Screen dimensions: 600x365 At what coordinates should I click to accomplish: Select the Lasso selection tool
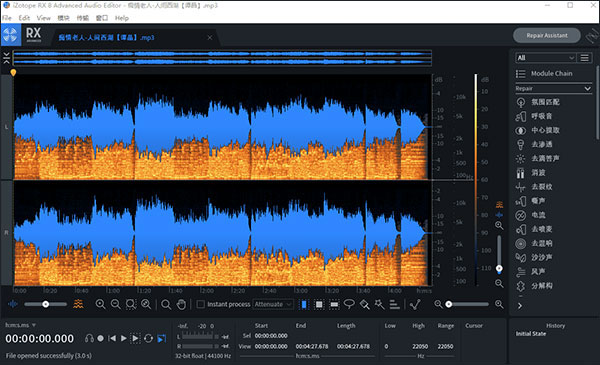pyautogui.click(x=349, y=305)
